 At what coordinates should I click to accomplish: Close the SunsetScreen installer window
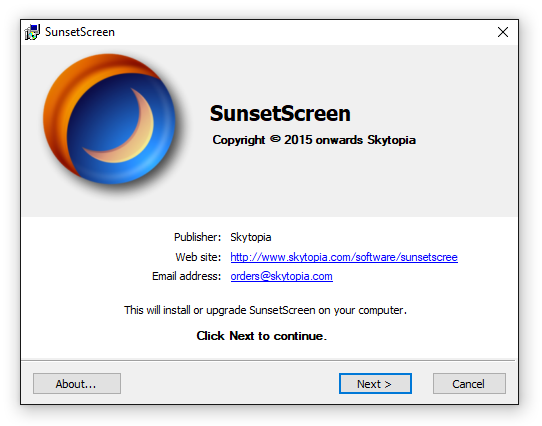(503, 32)
